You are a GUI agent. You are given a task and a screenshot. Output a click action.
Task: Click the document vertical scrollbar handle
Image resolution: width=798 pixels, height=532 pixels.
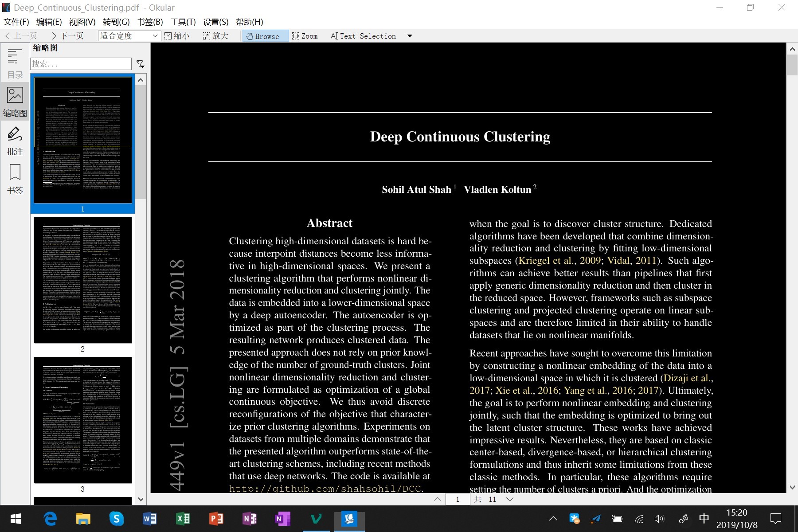792,65
